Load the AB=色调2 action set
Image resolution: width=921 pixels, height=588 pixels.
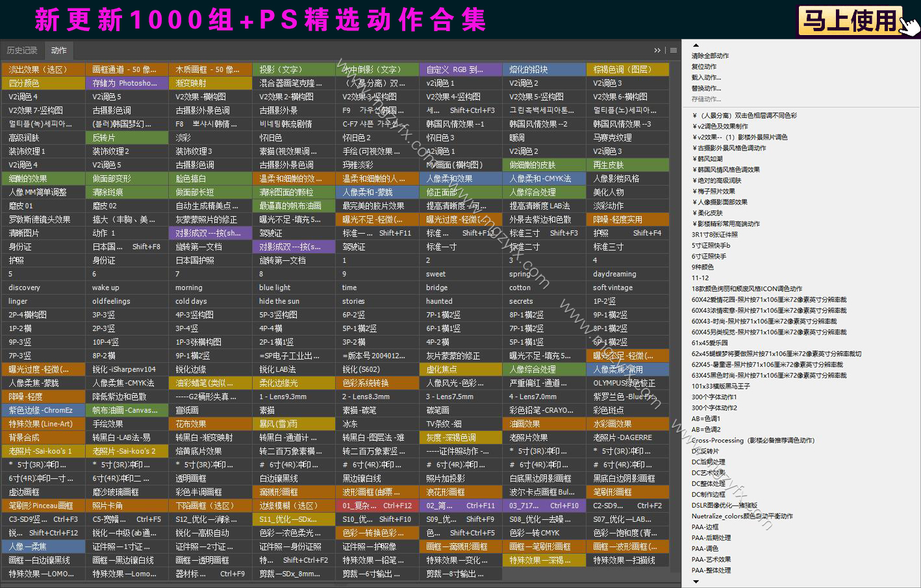pos(706,430)
